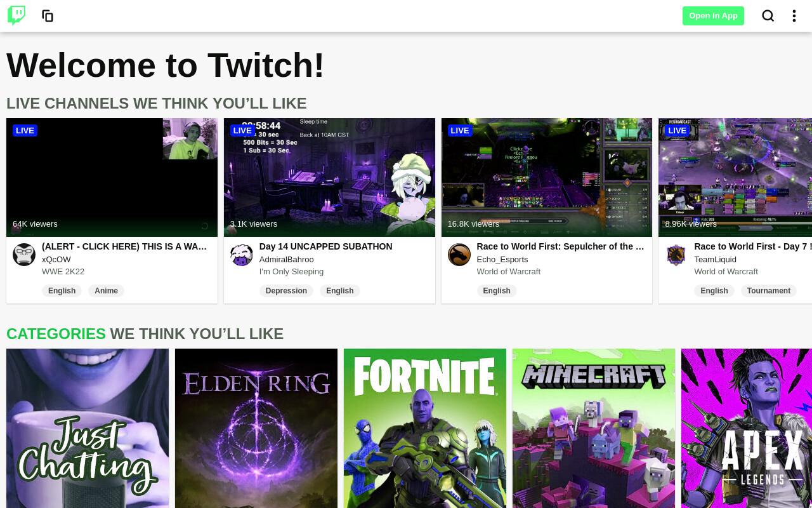Open xQcOW live stream thumbnail

pyautogui.click(x=112, y=177)
